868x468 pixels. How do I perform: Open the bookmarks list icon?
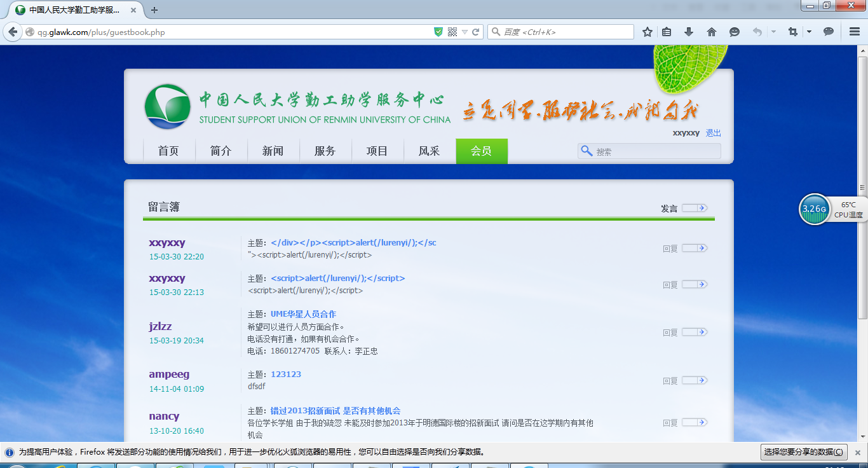[x=667, y=32]
